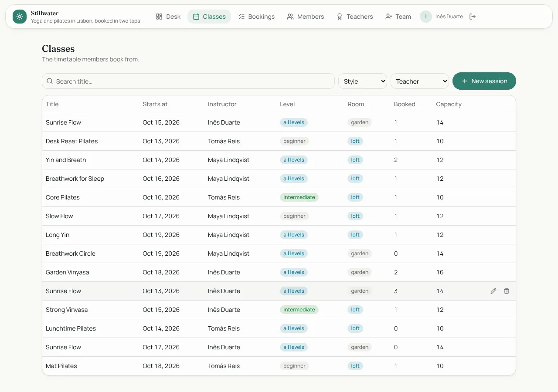Click the Inês Duarte avatar circle
This screenshot has height=392, width=558.
426,17
